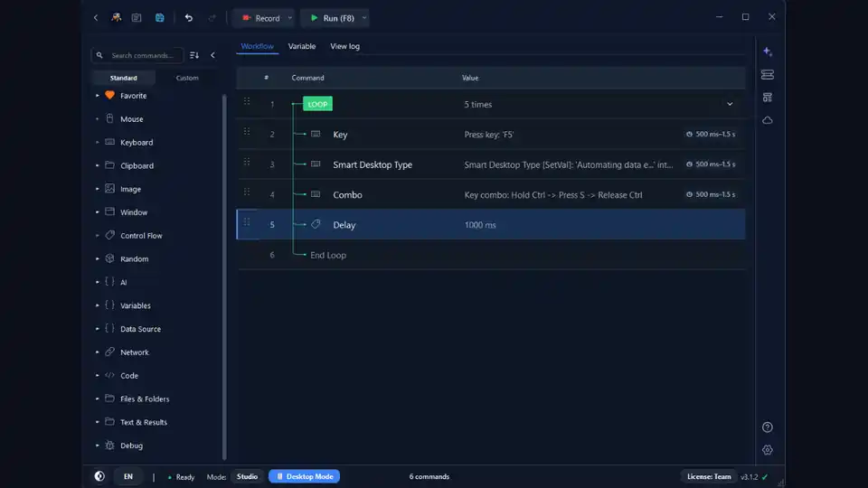This screenshot has height=488, width=868.
Task: Open the Record dropdown arrow
Action: (289, 18)
